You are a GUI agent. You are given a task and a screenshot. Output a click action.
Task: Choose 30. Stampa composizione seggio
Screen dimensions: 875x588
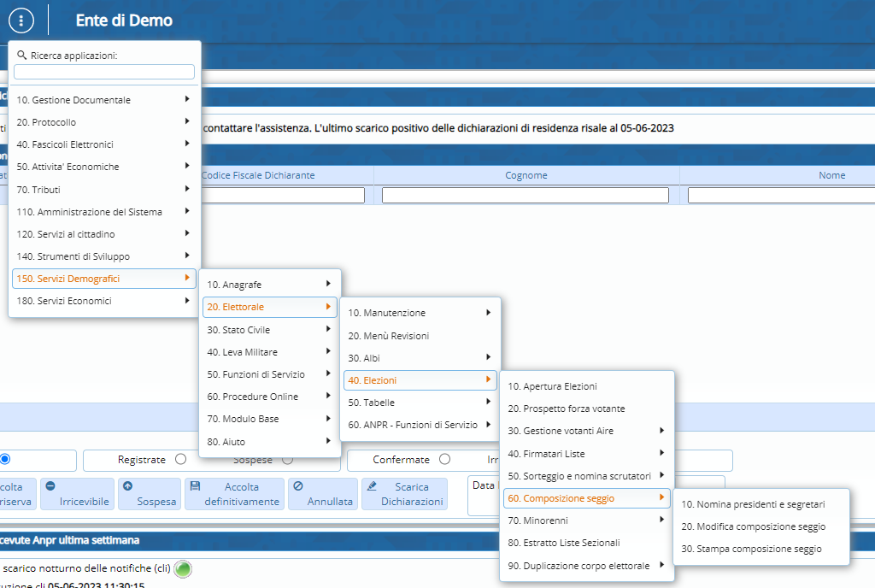pyautogui.click(x=751, y=549)
